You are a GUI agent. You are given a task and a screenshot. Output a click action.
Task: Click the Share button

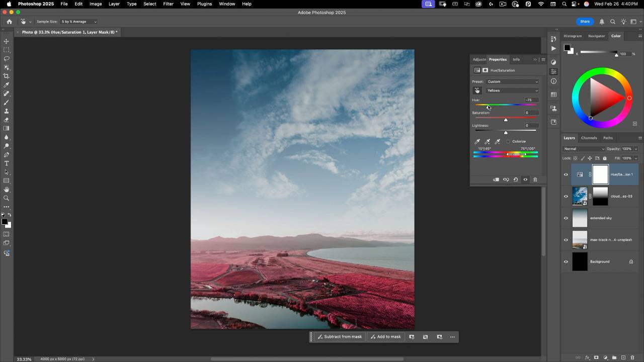coord(585,22)
